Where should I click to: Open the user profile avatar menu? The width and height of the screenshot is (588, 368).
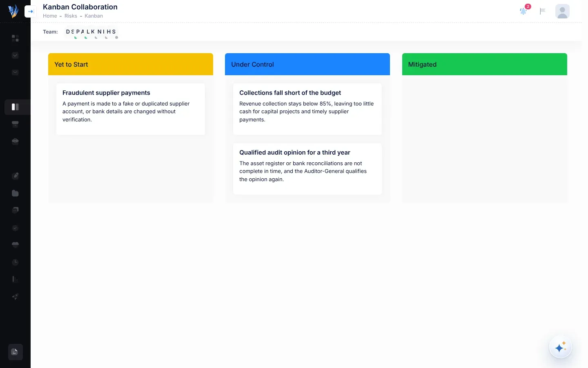562,11
